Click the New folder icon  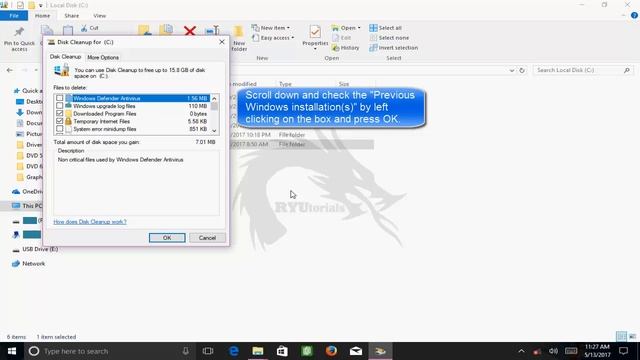239,31
